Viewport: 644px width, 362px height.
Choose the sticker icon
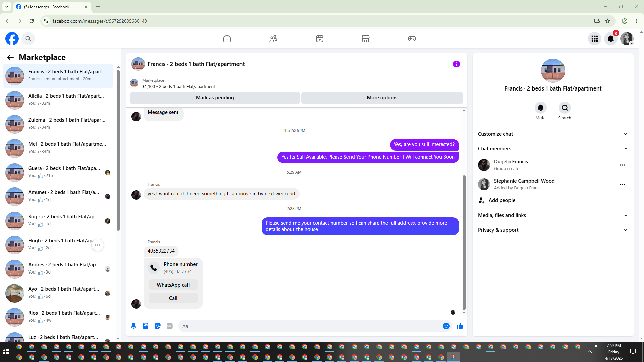[158, 326]
